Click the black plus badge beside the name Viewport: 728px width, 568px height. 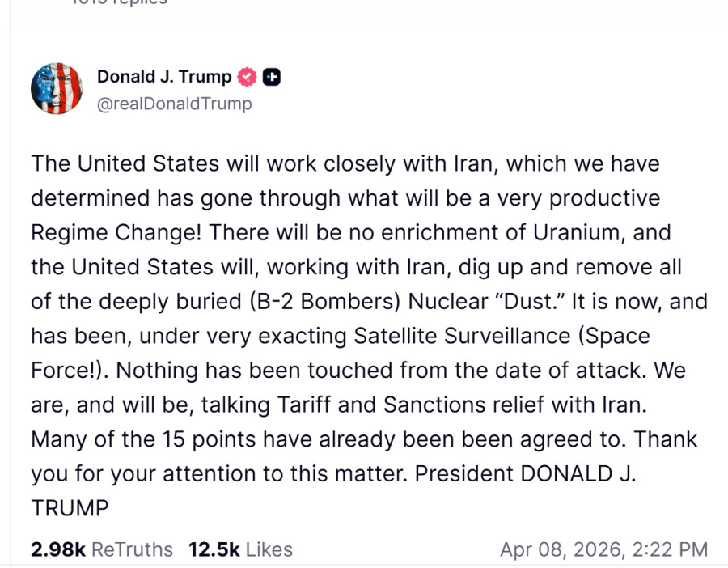pos(273,77)
